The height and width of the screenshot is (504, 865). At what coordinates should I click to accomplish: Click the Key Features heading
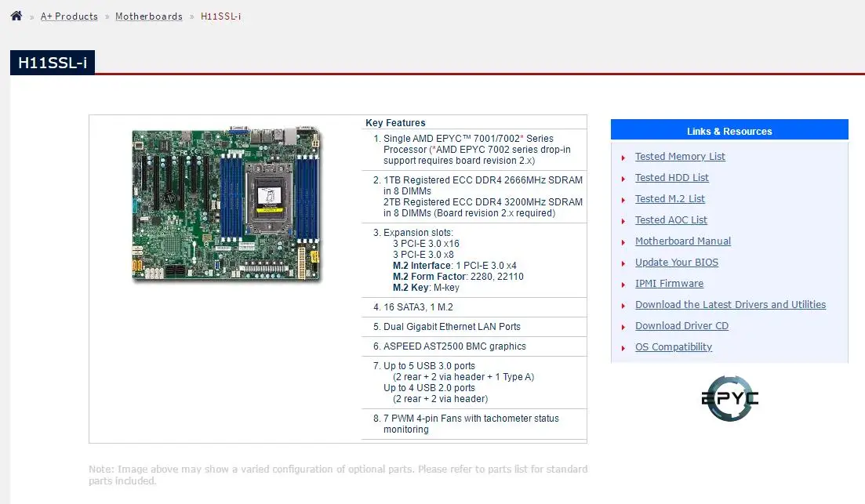tap(395, 123)
